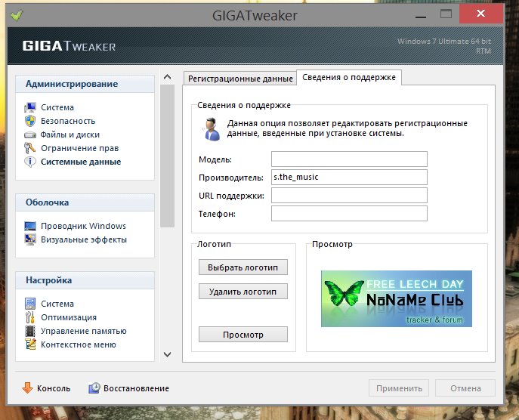This screenshot has height=420, width=519.
Task: Click the Системные данные info icon
Action: coord(30,162)
